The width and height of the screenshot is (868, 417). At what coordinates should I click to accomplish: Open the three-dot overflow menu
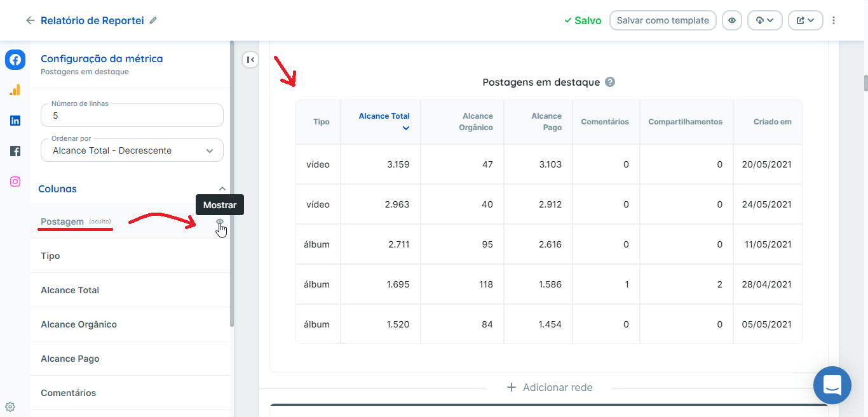click(834, 20)
